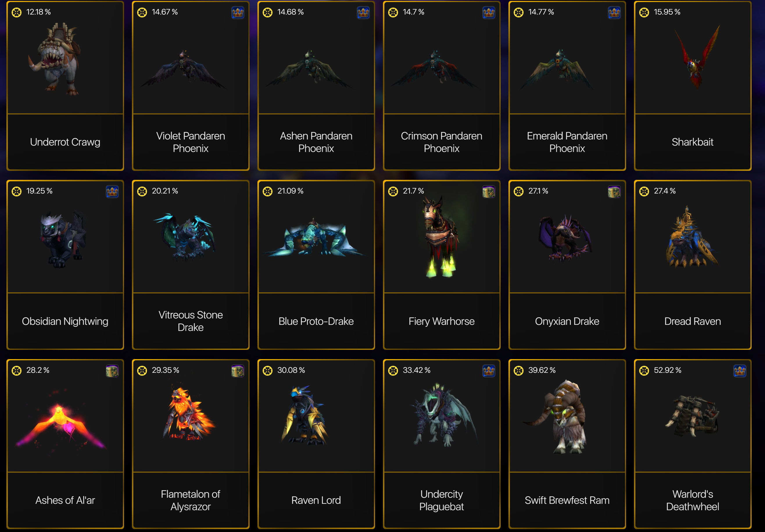The height and width of the screenshot is (532, 765).
Task: Select the Sharkbait parrot thumbnail
Action: coord(697,57)
